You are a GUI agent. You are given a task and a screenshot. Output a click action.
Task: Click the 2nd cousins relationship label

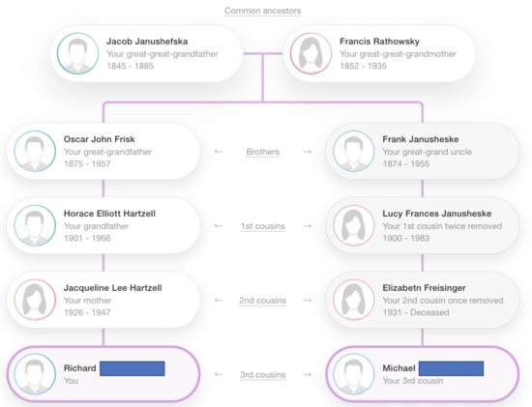[262, 301]
